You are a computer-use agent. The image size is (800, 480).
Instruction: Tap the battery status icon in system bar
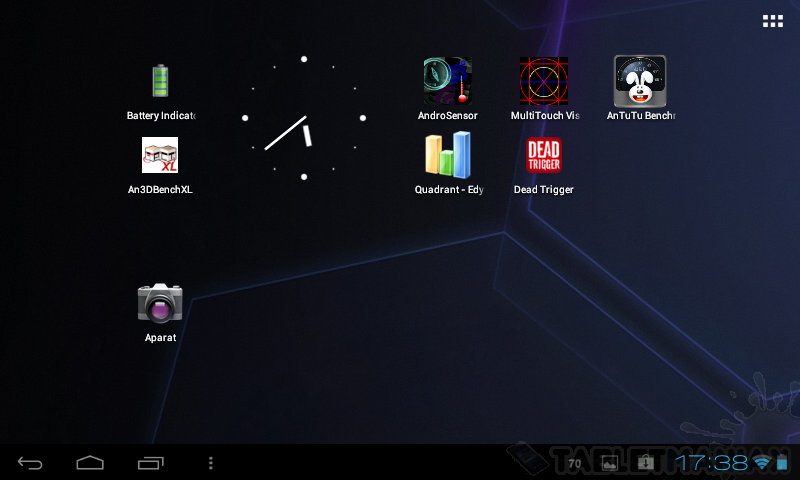[x=782, y=463]
